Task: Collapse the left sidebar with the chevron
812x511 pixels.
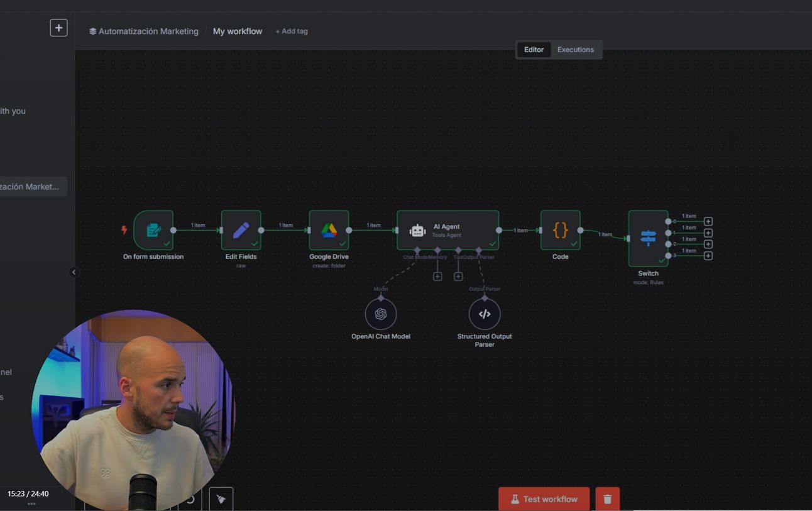Action: click(x=74, y=272)
